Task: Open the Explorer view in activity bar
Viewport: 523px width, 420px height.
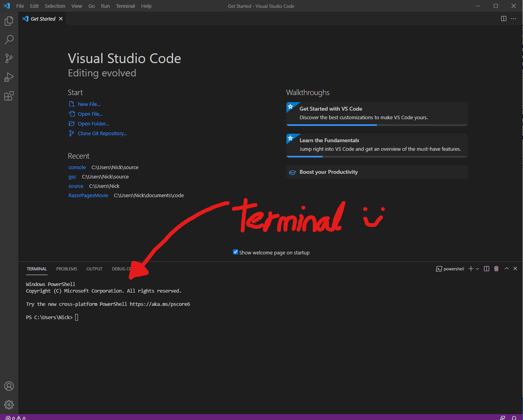Action: click(9, 21)
